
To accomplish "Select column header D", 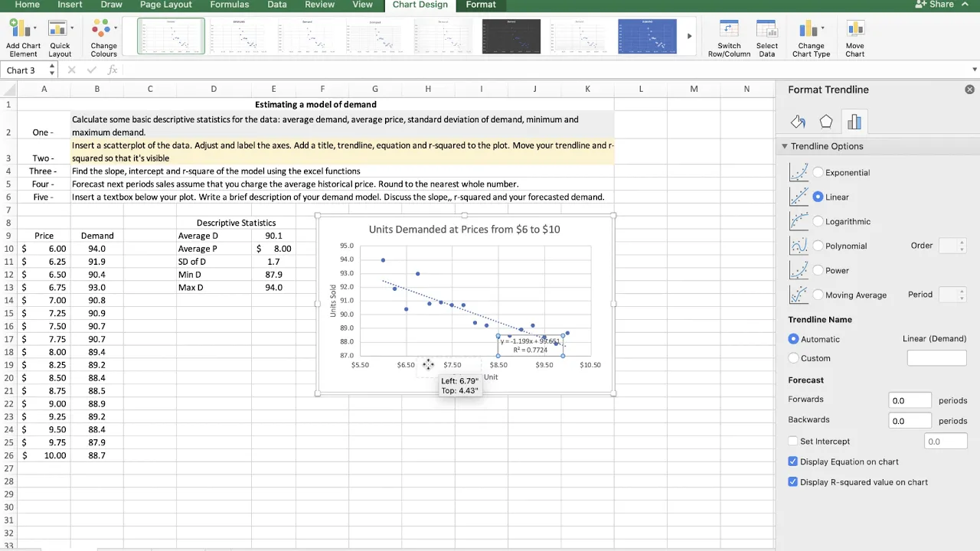I will 214,89.
